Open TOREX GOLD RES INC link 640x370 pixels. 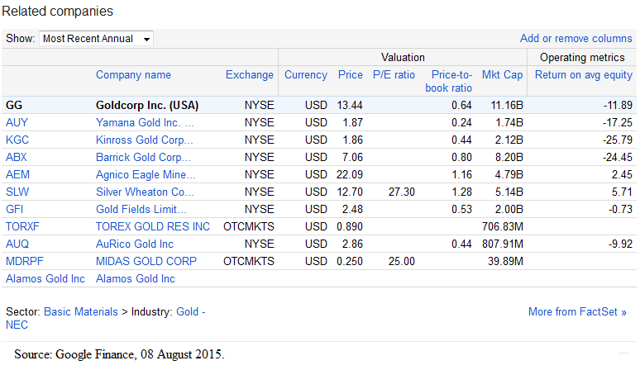click(x=153, y=226)
